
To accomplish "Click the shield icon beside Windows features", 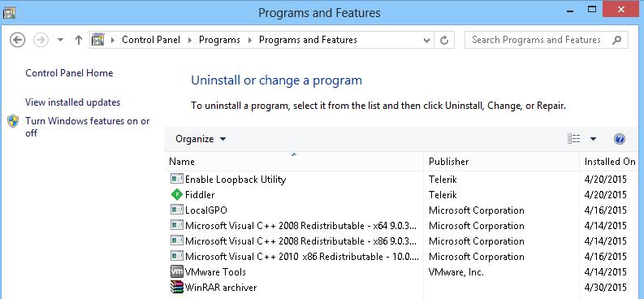I will click(x=13, y=121).
